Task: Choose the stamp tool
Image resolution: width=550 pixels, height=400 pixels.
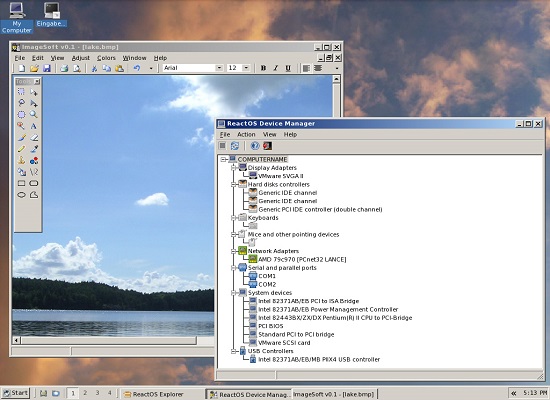Action: click(21, 161)
